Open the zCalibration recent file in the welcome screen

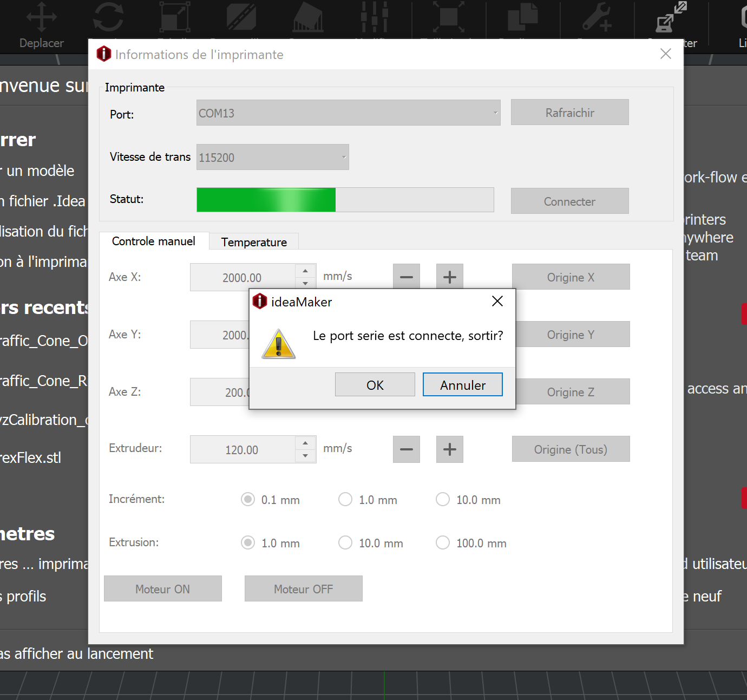point(44,420)
